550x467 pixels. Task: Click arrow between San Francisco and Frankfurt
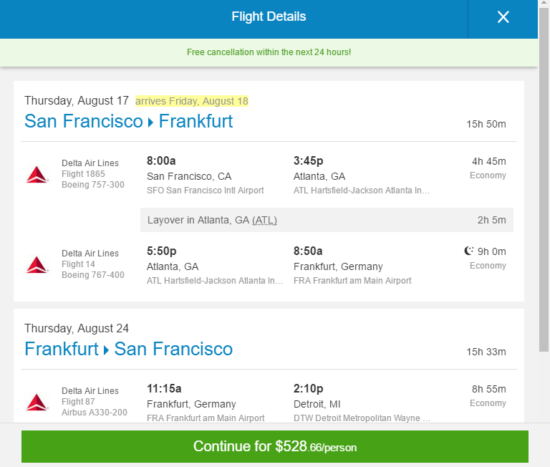pos(150,122)
